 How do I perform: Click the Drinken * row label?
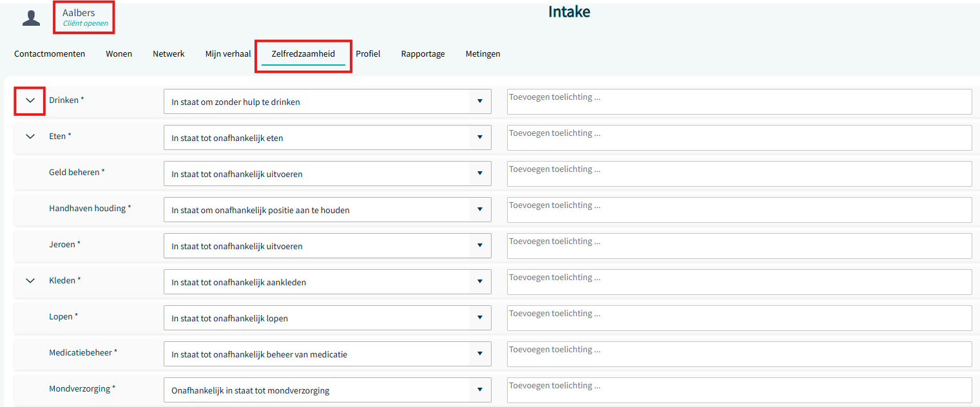66,100
